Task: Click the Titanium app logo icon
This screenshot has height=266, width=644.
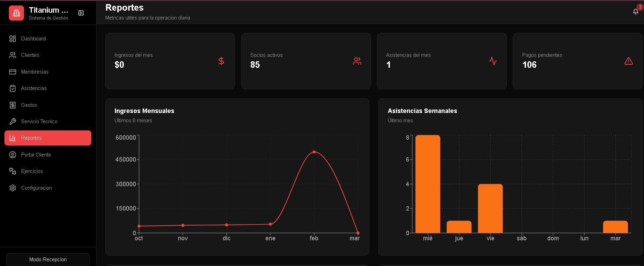Action: click(x=16, y=13)
